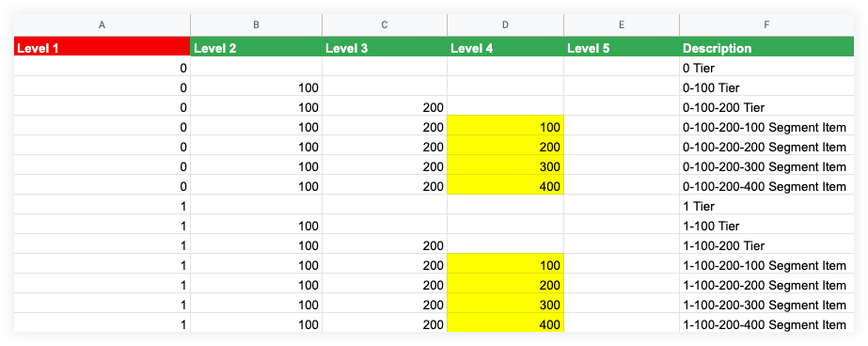Click empty Level 2 cell in '0 Tier' row
The width and height of the screenshot is (868, 346).
pyautogui.click(x=257, y=68)
